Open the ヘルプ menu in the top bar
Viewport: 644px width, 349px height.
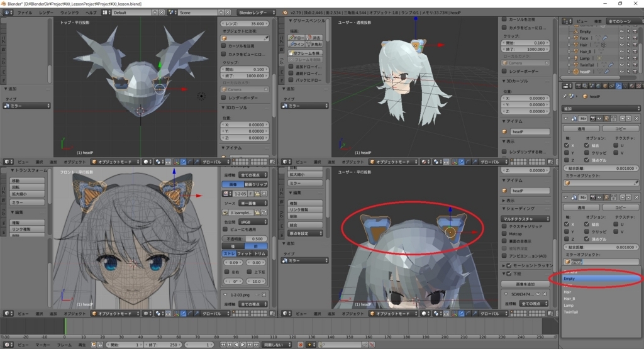coord(91,13)
